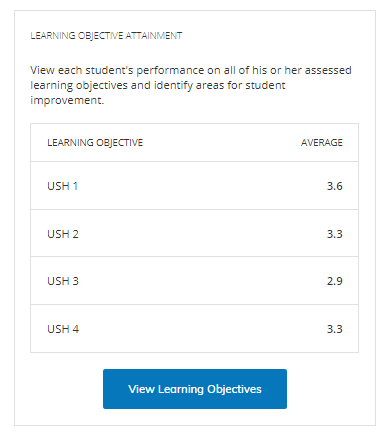Click the View Learning Objectives button

[195, 389]
